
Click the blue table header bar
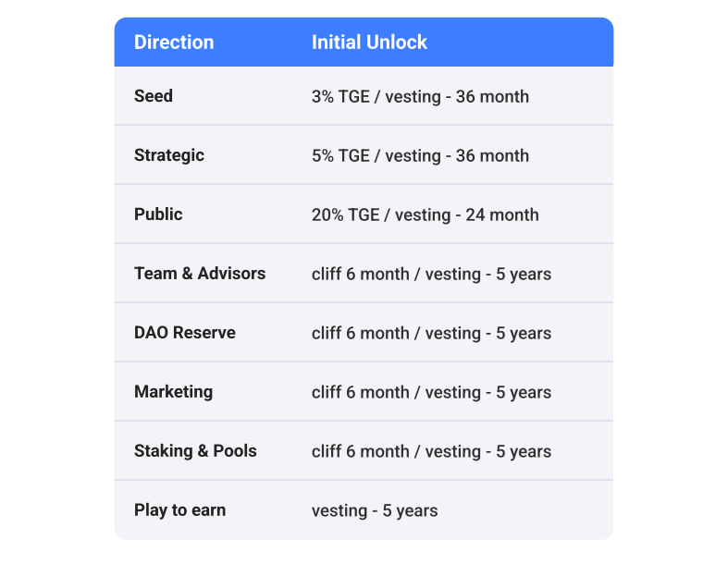(364, 42)
